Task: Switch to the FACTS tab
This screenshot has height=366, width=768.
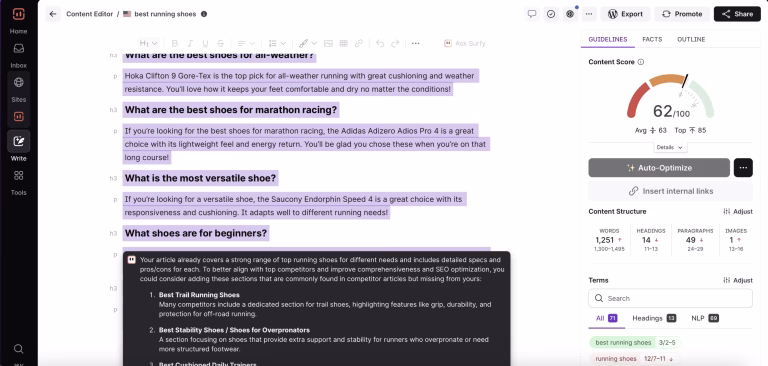Action: [x=652, y=39]
